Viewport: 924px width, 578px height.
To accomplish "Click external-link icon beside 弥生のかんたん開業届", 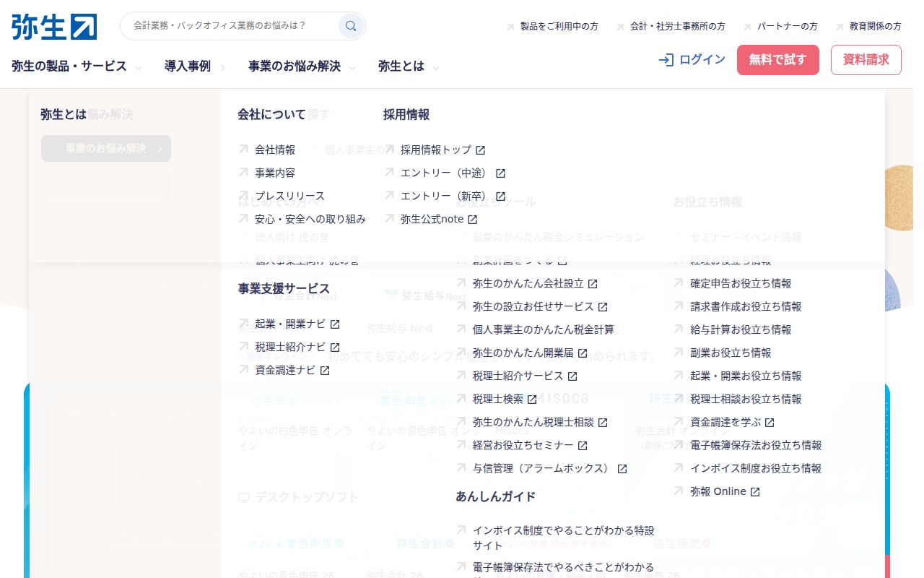I will tap(583, 353).
